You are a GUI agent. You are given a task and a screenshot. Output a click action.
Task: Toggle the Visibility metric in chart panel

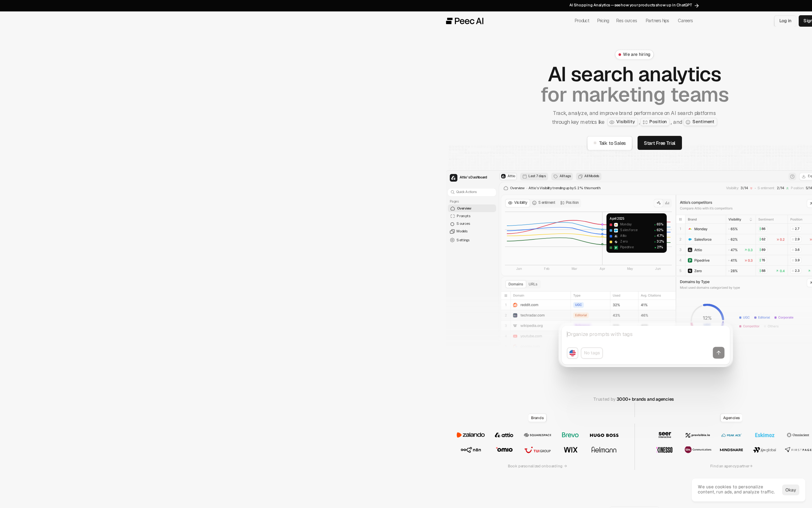pyautogui.click(x=517, y=203)
